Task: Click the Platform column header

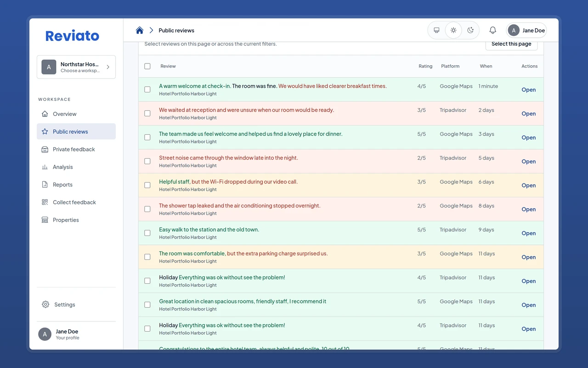Action: (x=450, y=66)
